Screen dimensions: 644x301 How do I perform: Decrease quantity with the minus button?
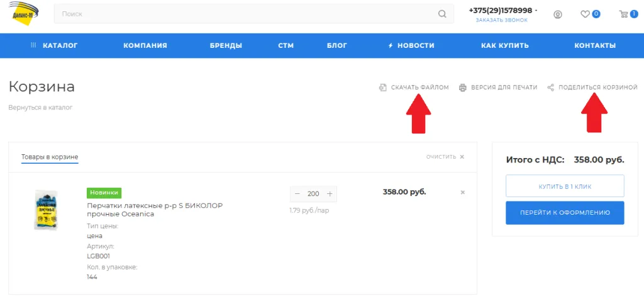click(297, 194)
